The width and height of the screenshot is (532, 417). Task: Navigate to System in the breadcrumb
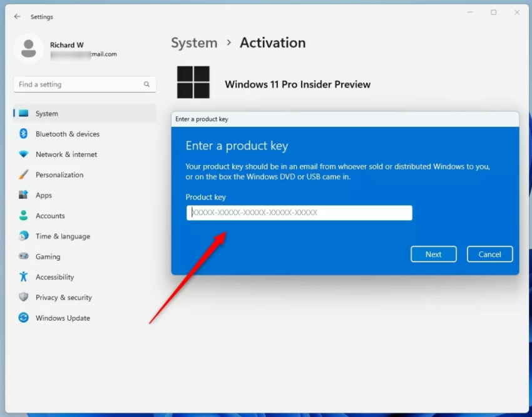(194, 43)
